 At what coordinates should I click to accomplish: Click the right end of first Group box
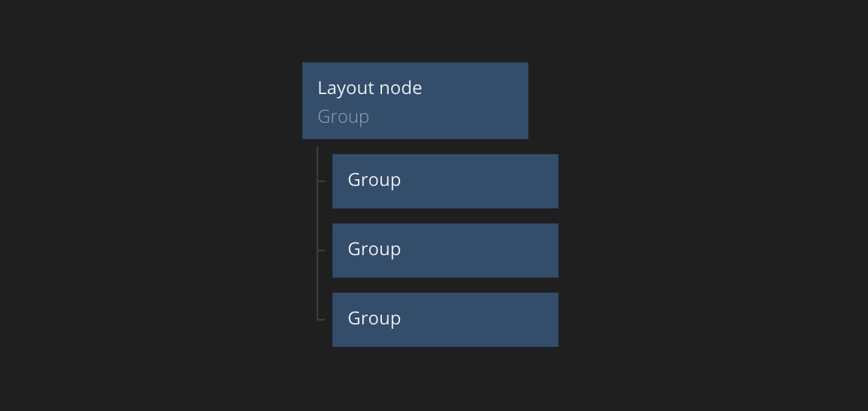546,181
